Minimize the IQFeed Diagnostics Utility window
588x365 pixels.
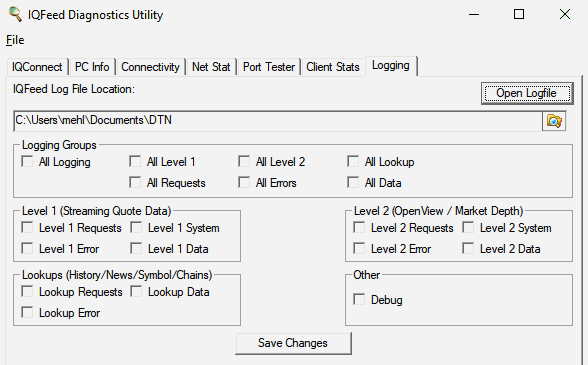(474, 15)
